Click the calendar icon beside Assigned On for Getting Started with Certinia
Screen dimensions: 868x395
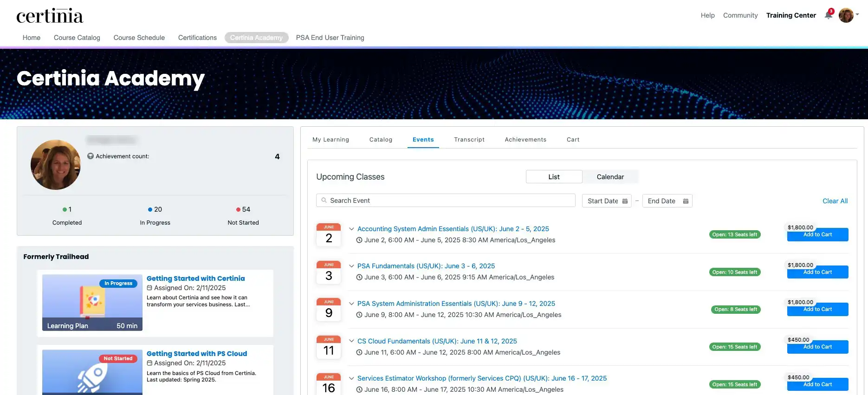149,288
